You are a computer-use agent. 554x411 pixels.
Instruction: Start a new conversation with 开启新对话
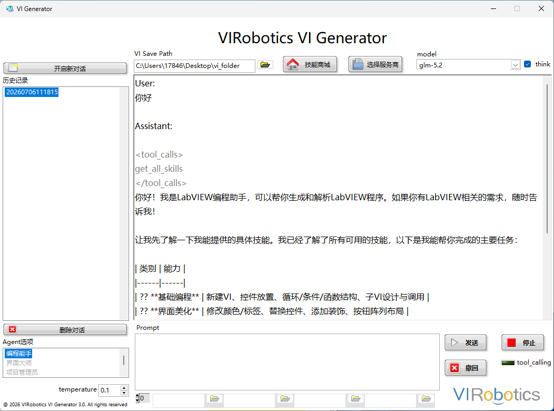tap(65, 68)
